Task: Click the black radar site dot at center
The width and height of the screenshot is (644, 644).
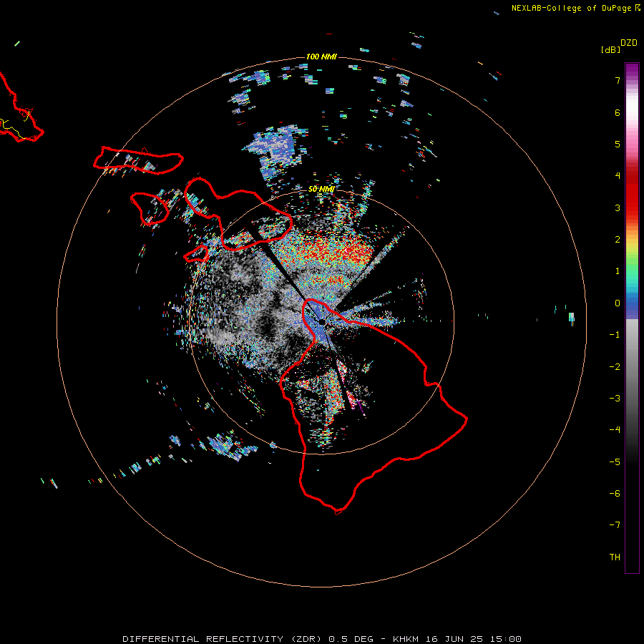Action: [x=322, y=321]
